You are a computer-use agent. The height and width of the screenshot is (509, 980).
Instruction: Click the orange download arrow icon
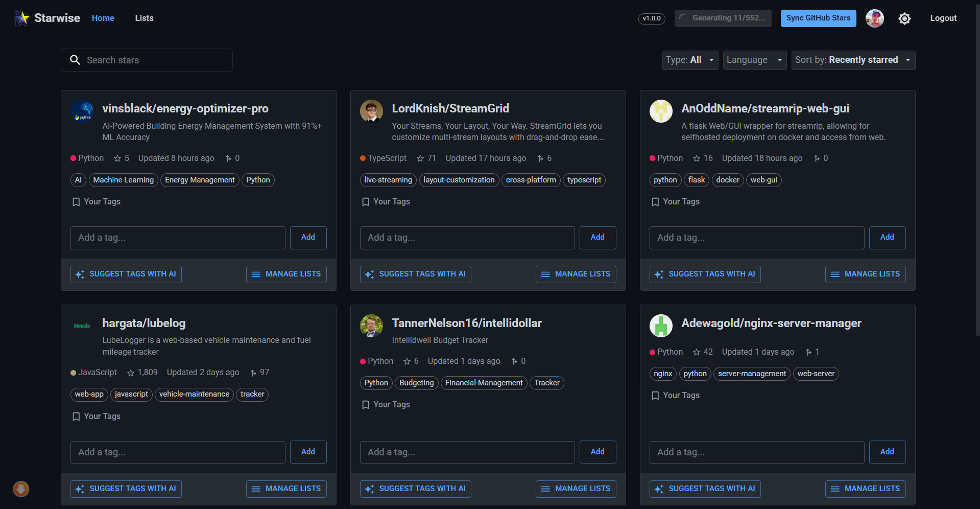tap(21, 489)
